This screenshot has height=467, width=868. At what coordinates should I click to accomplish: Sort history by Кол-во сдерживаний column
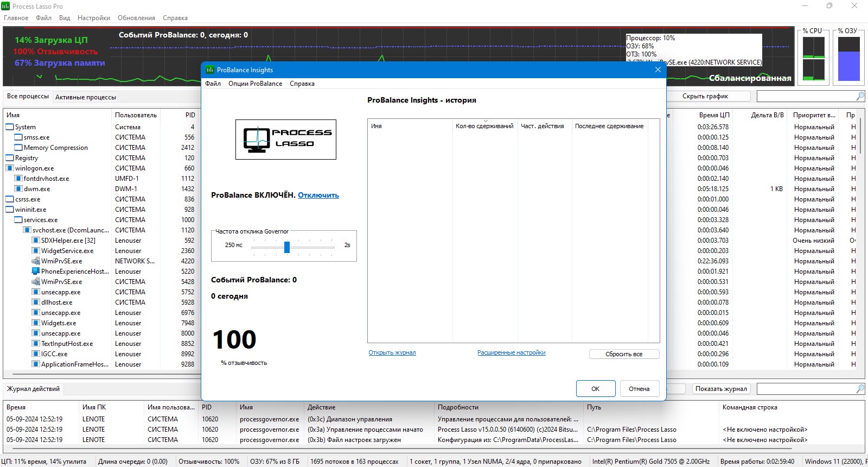pyautogui.click(x=485, y=126)
